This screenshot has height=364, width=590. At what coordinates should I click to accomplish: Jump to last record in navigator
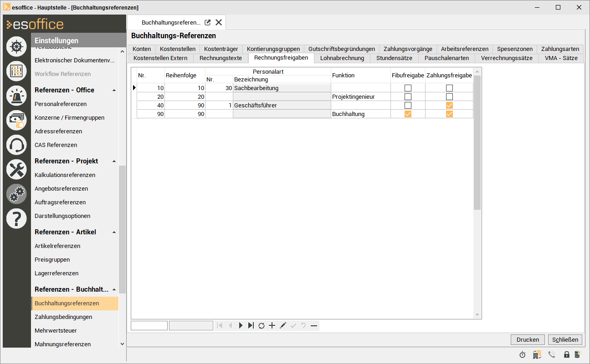click(251, 325)
